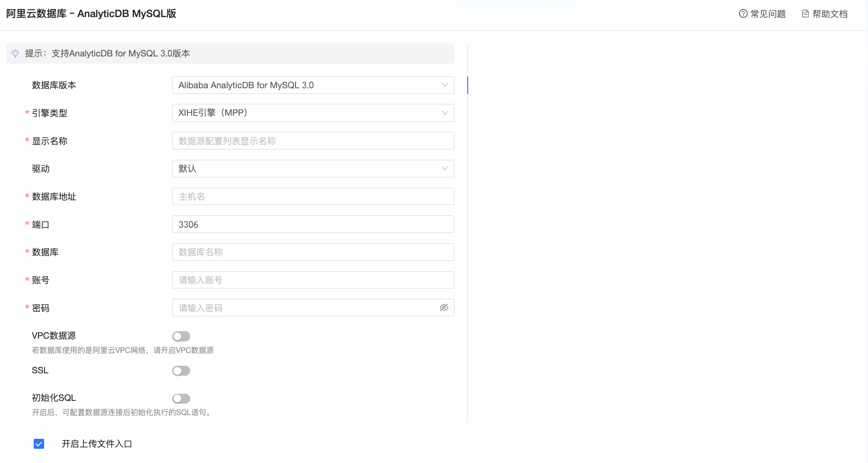Click the 引擎类型 field label
This screenshot has width=868, height=463.
point(50,113)
